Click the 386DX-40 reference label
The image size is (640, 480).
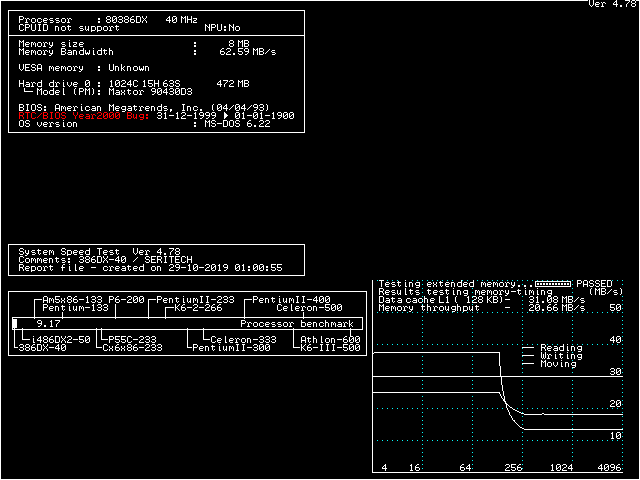click(43, 348)
